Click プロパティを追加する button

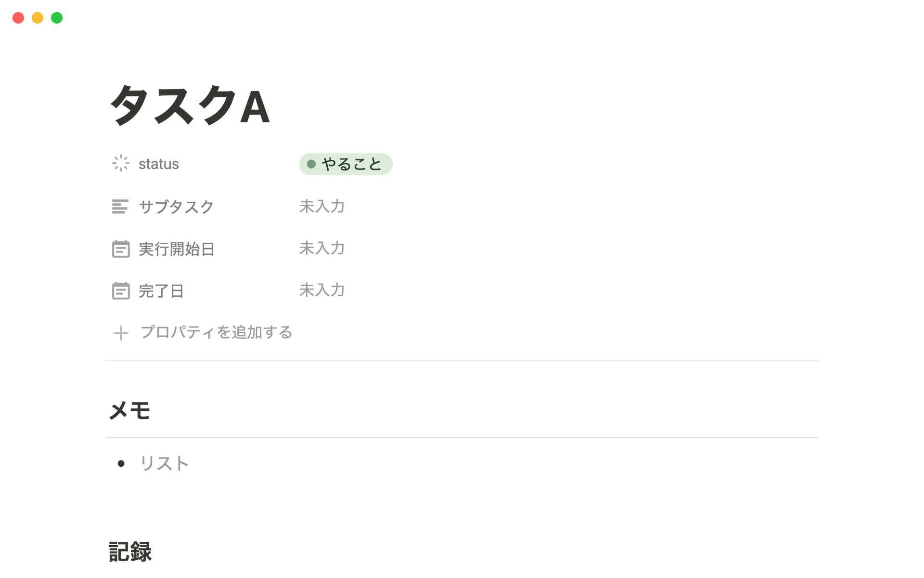pyautogui.click(x=216, y=332)
